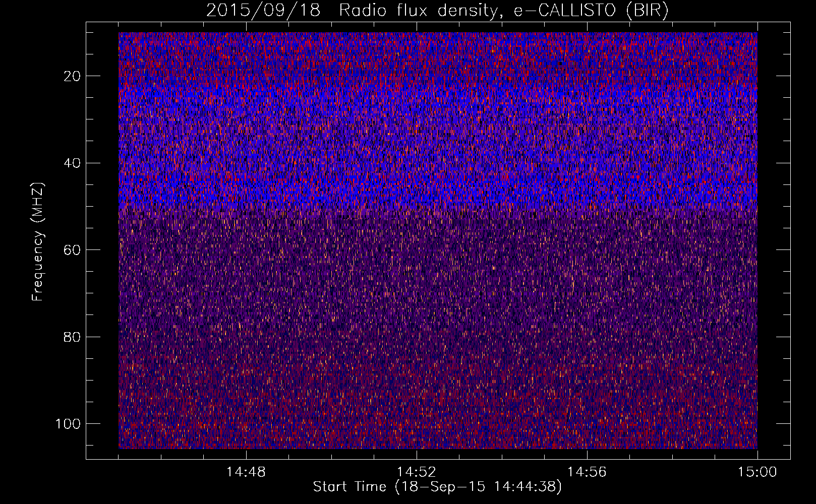Click the 14:48 time tick label
Screen dimensions: 816x504
(x=246, y=472)
